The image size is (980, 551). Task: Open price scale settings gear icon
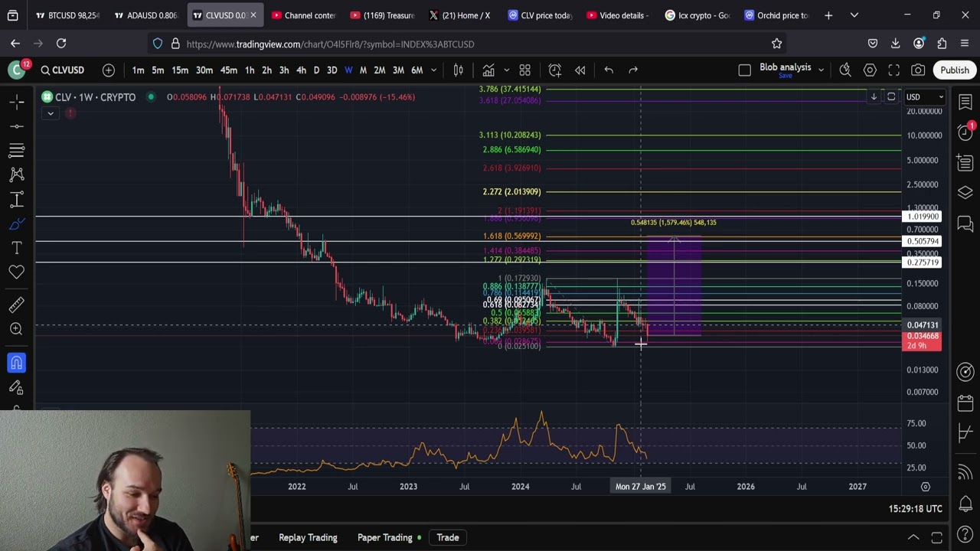925,487
